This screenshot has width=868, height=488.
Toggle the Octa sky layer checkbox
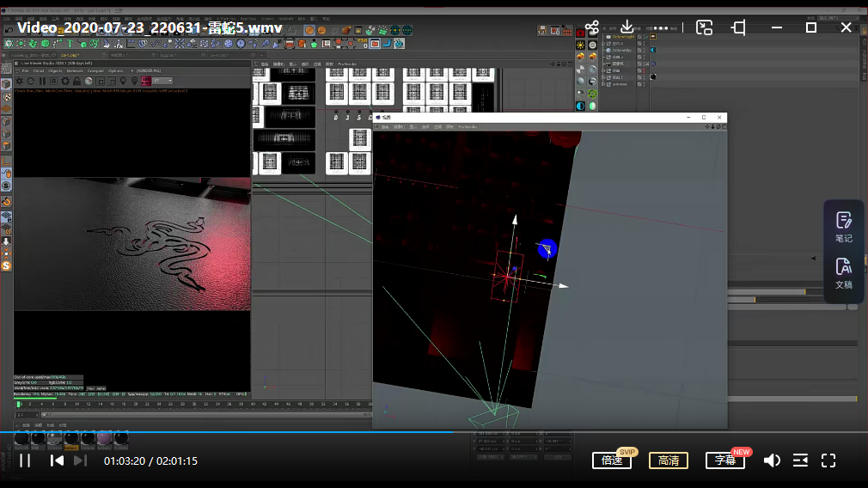pos(639,51)
